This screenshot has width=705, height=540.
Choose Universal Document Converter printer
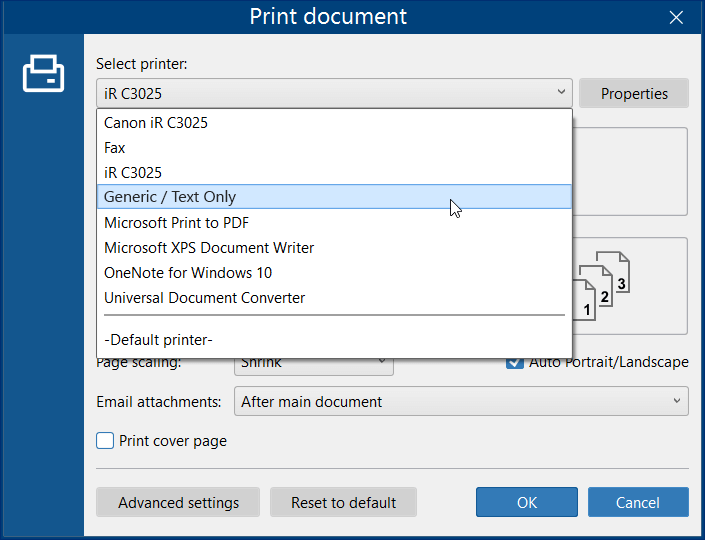pos(334,298)
